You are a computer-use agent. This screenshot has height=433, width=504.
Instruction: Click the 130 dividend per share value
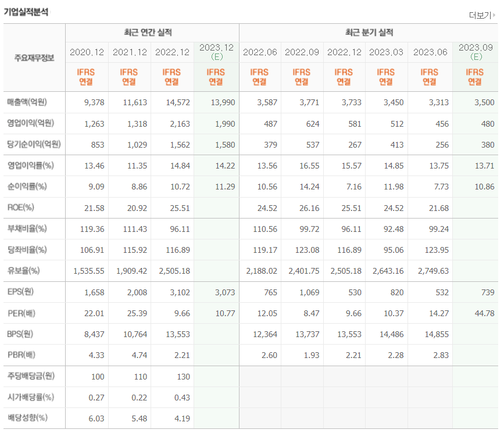pyautogui.click(x=183, y=377)
